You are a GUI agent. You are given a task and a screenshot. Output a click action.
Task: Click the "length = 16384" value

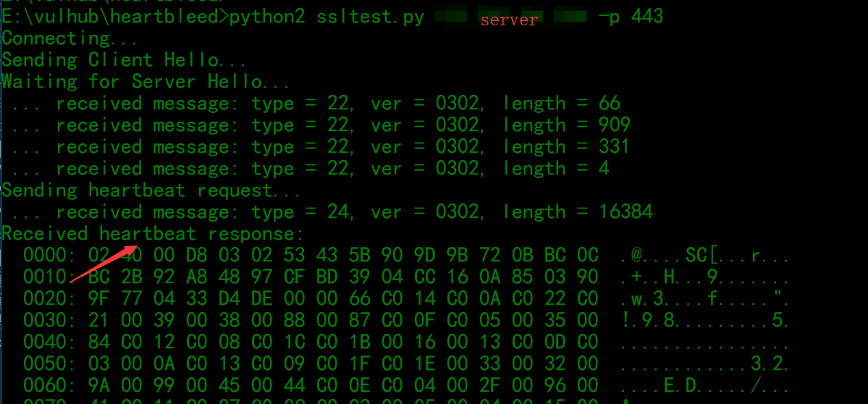point(578,211)
